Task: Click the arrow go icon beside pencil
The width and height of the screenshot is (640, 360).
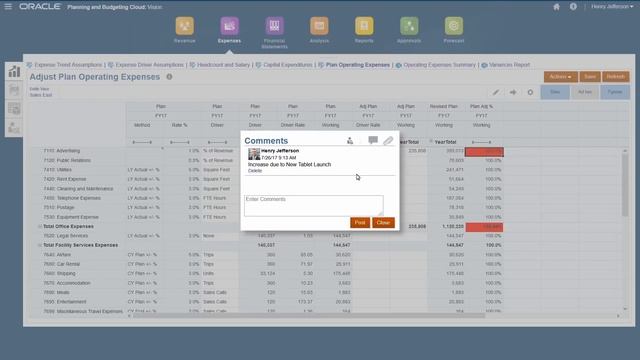Action: point(513,92)
